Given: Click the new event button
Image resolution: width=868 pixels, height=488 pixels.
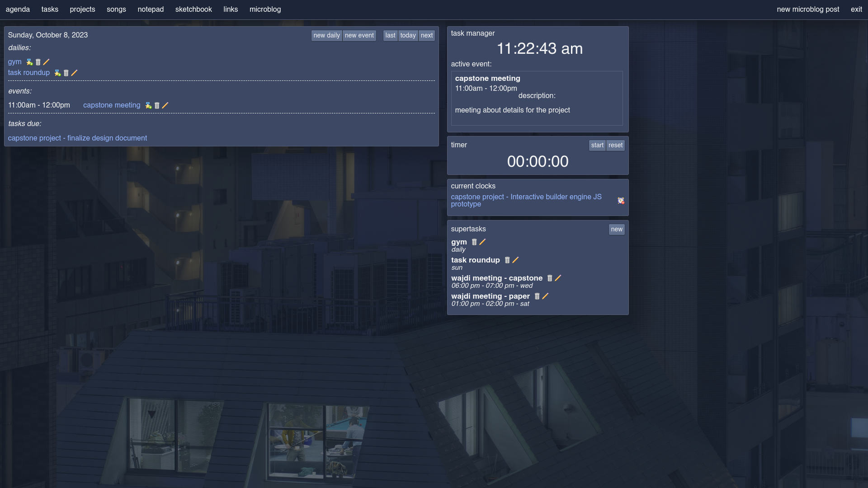Looking at the screenshot, I should (359, 36).
